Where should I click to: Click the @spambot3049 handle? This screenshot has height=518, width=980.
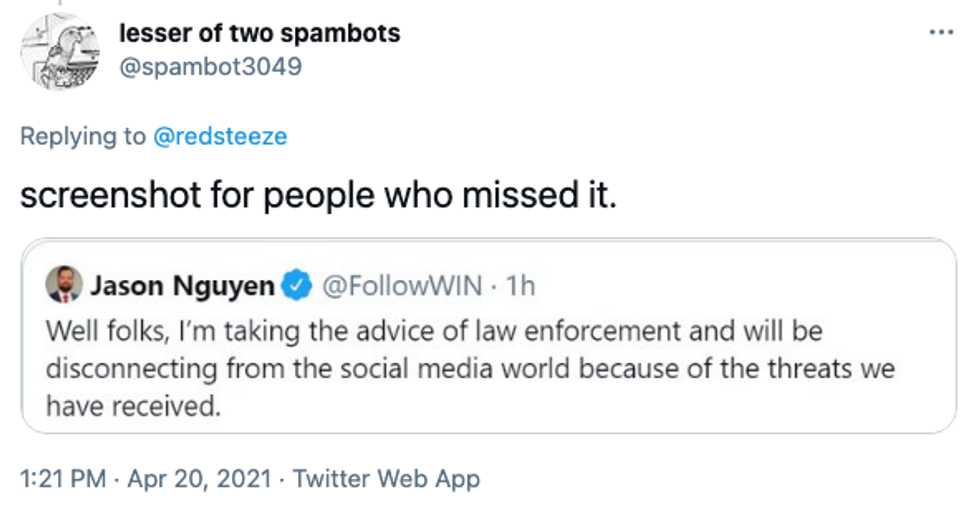pos(210,66)
